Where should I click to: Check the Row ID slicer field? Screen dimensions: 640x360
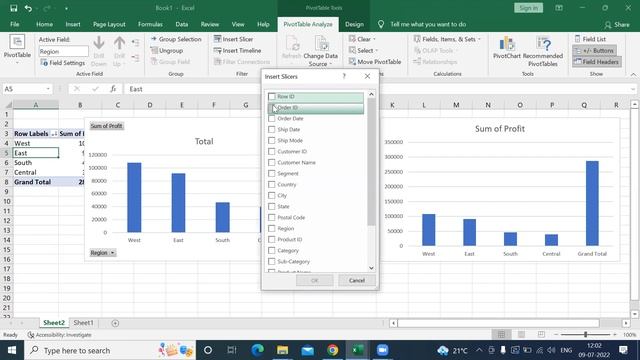(x=271, y=97)
